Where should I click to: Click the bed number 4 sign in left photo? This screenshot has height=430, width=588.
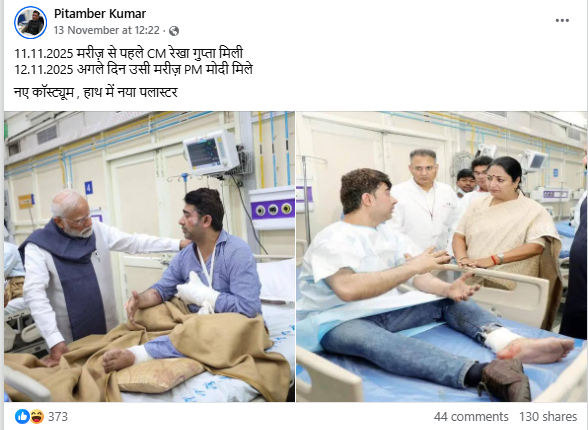[88, 187]
